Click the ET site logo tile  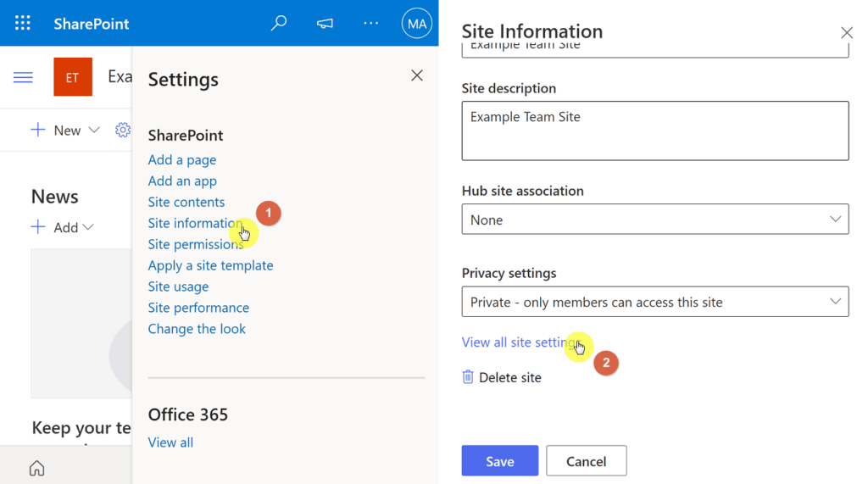click(73, 77)
